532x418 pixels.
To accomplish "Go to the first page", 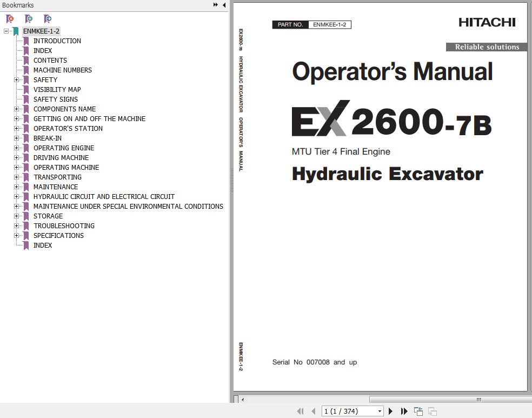I will click(x=300, y=411).
